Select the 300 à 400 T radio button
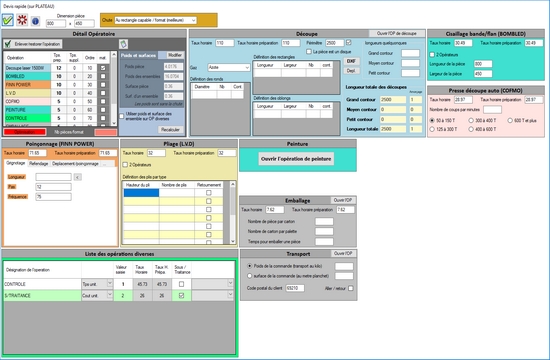 [x=471, y=120]
